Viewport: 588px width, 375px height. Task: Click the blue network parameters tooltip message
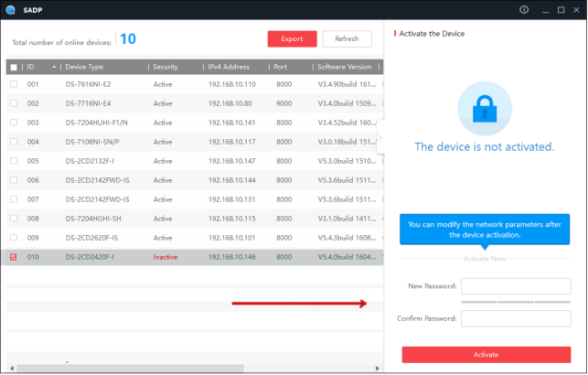485,230
